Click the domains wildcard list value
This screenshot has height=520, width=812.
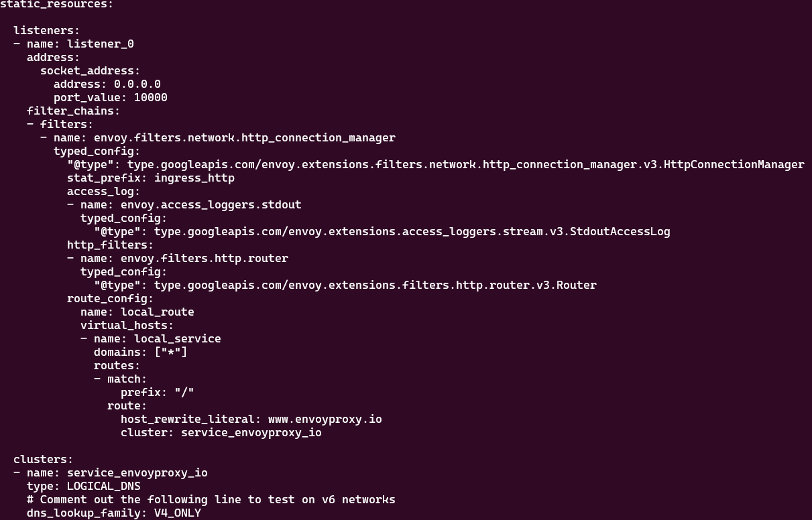tap(171, 352)
